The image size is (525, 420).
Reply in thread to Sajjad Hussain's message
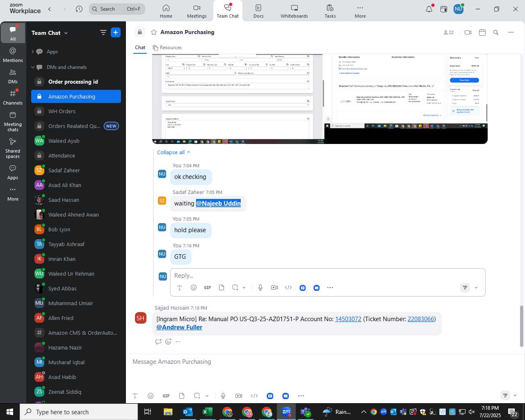point(158,342)
